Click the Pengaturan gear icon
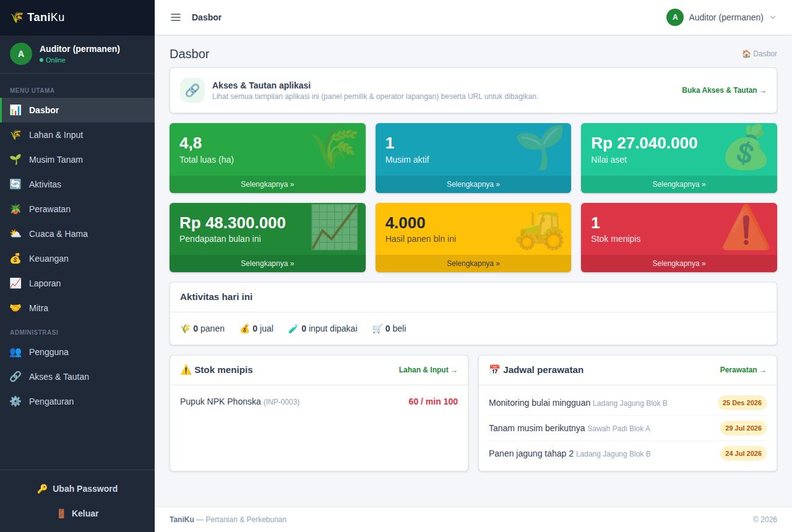This screenshot has width=792, height=532. tap(15, 401)
